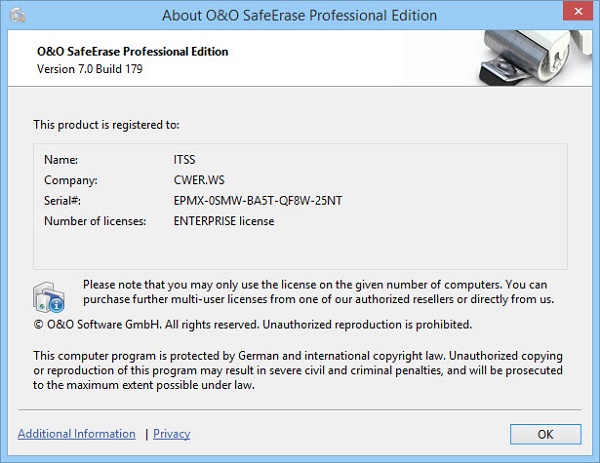Click the dialog title bar text

point(299,16)
